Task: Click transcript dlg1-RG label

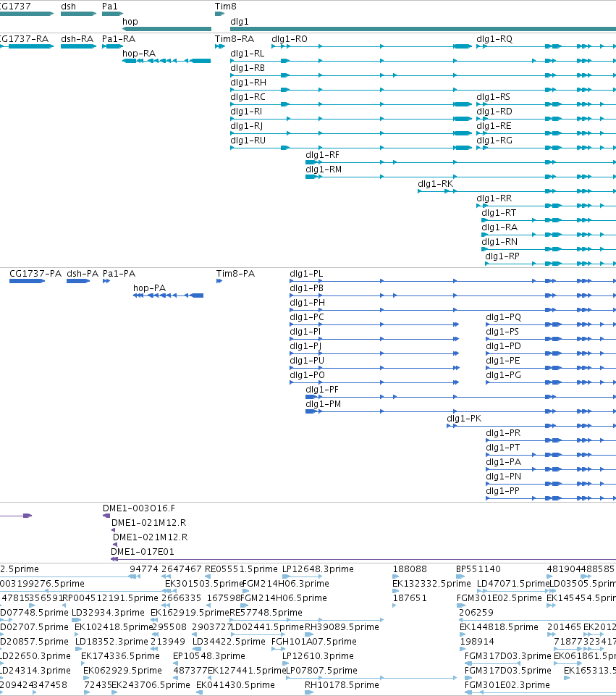Action: tap(494, 141)
